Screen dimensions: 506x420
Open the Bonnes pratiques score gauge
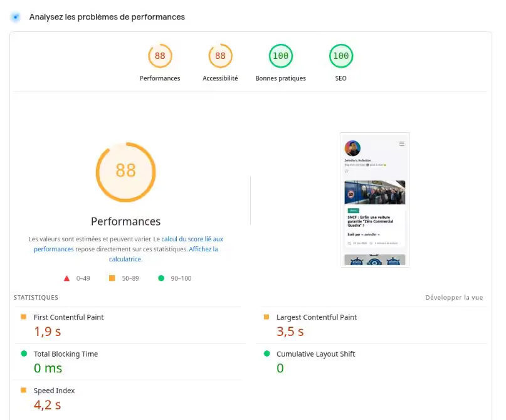point(280,55)
